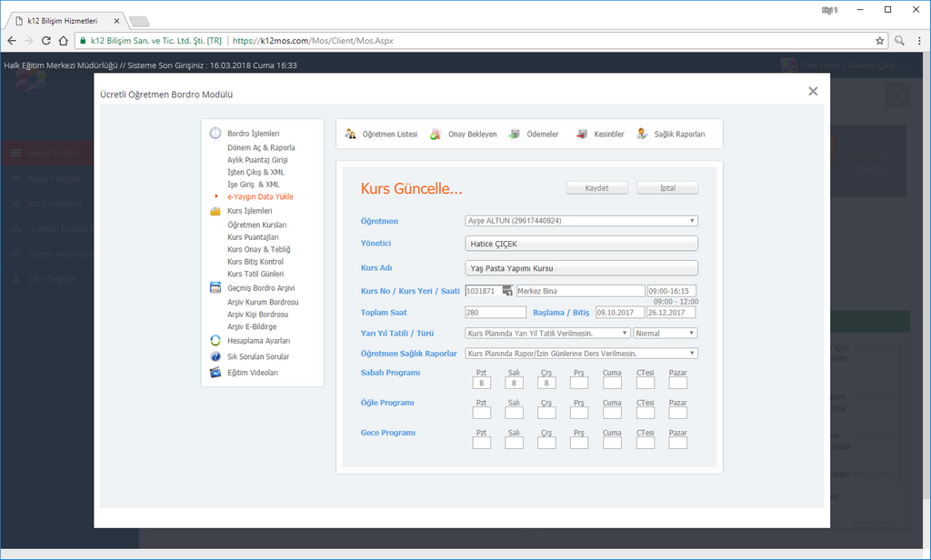The width and height of the screenshot is (931, 560).
Task: Open Arşiv Kurum Bordrosu
Action: [x=263, y=302]
